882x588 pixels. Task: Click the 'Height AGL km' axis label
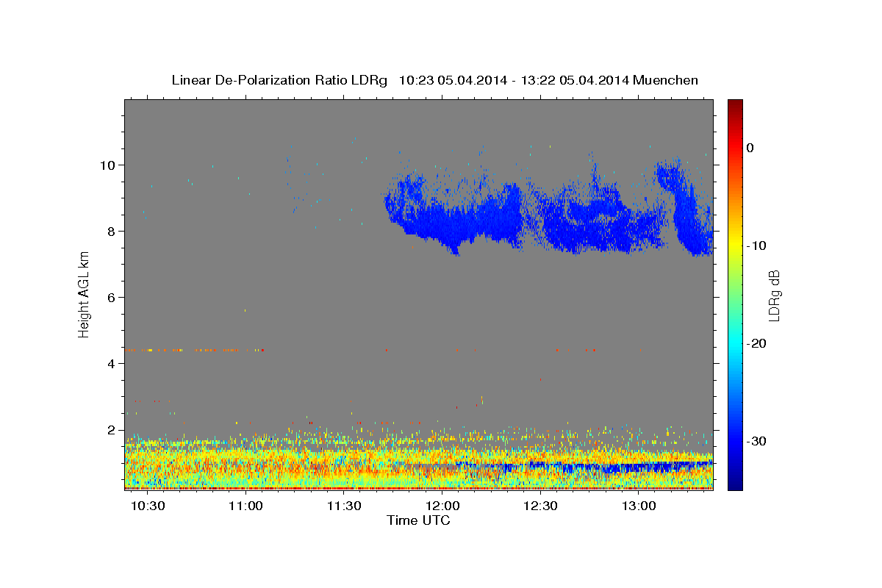pyautogui.click(x=84, y=294)
